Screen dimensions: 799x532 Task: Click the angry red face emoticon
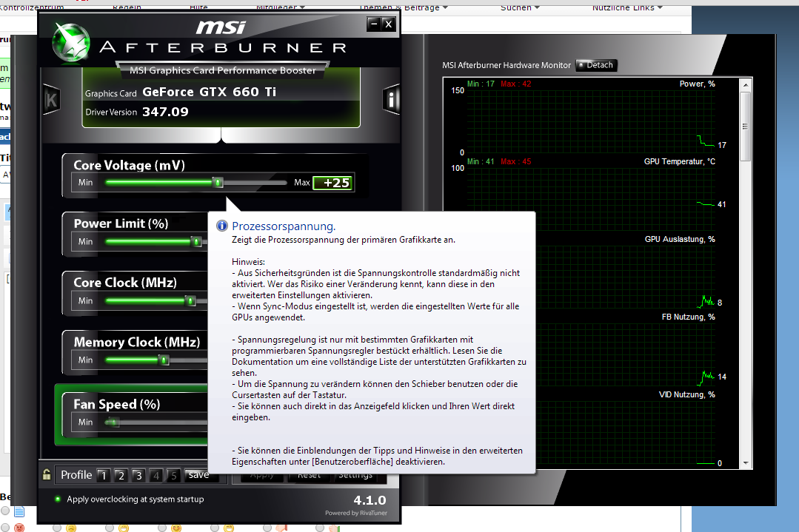pyautogui.click(x=19, y=528)
